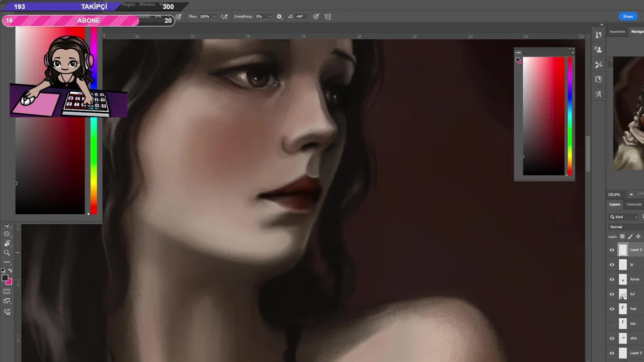This screenshot has width=644, height=362.
Task: Open the Glyphs panel icon
Action: (598, 94)
